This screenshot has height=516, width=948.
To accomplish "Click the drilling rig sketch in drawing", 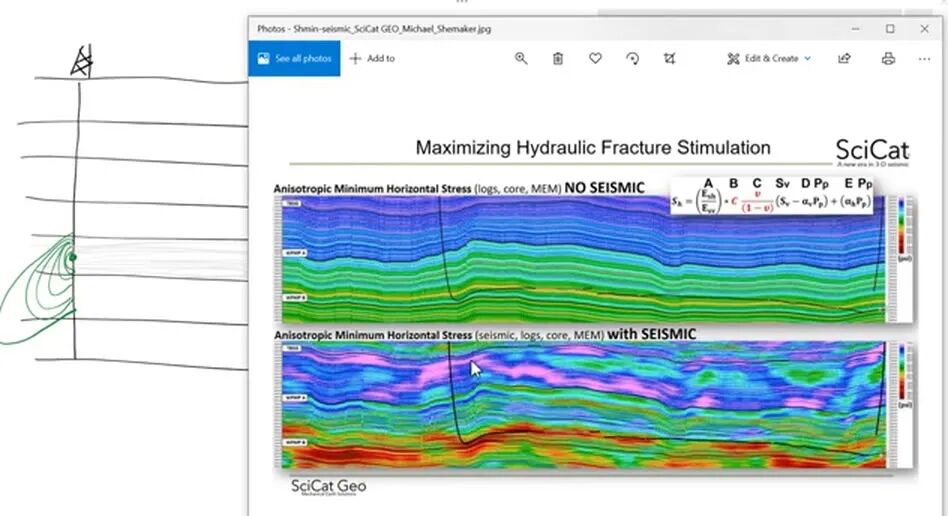I will point(82,61).
